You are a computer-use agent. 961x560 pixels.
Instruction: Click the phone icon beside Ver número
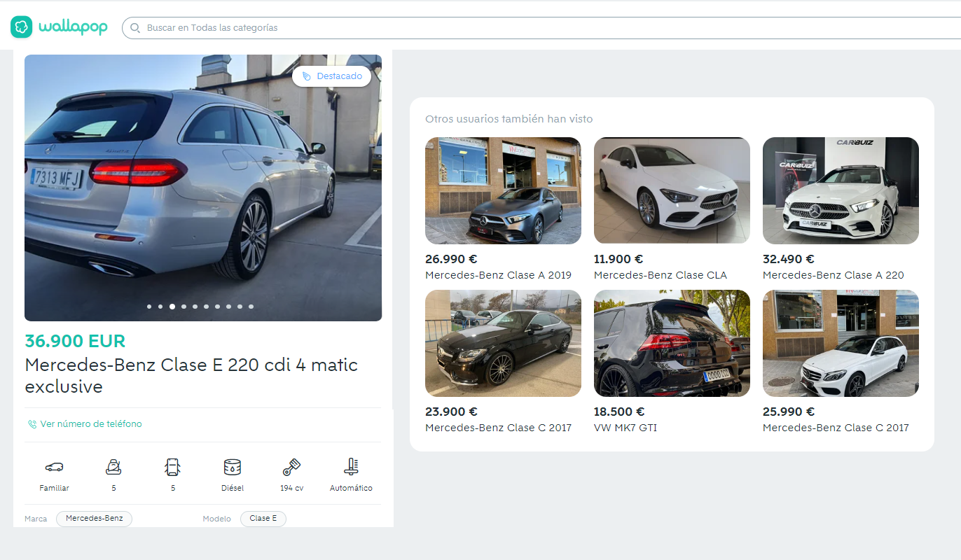pos(32,424)
